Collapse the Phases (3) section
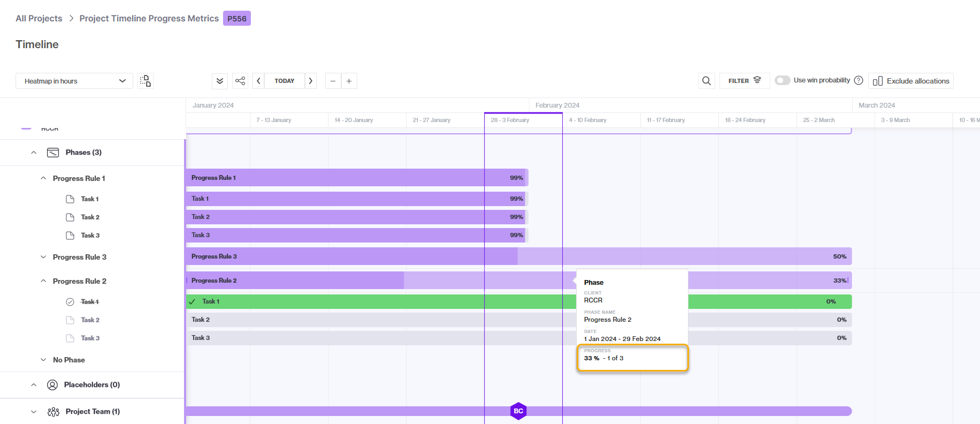980x424 pixels. (x=34, y=153)
